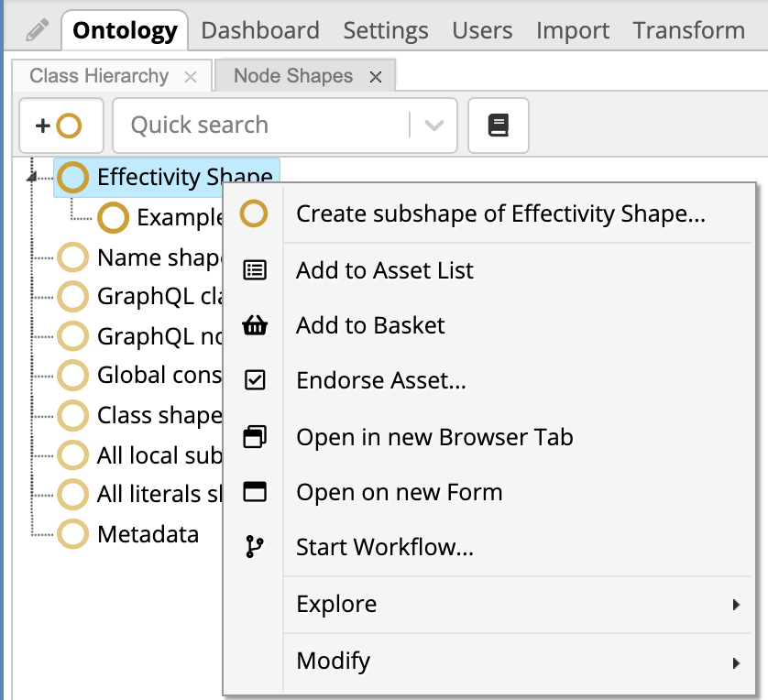The width and height of the screenshot is (768, 700).
Task: Click the pencil edit icon
Action: [38, 30]
